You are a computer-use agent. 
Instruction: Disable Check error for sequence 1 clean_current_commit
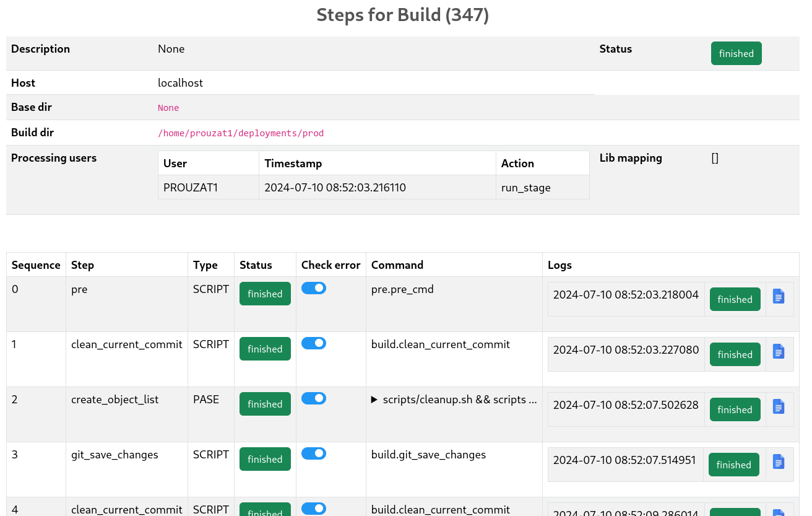click(314, 343)
